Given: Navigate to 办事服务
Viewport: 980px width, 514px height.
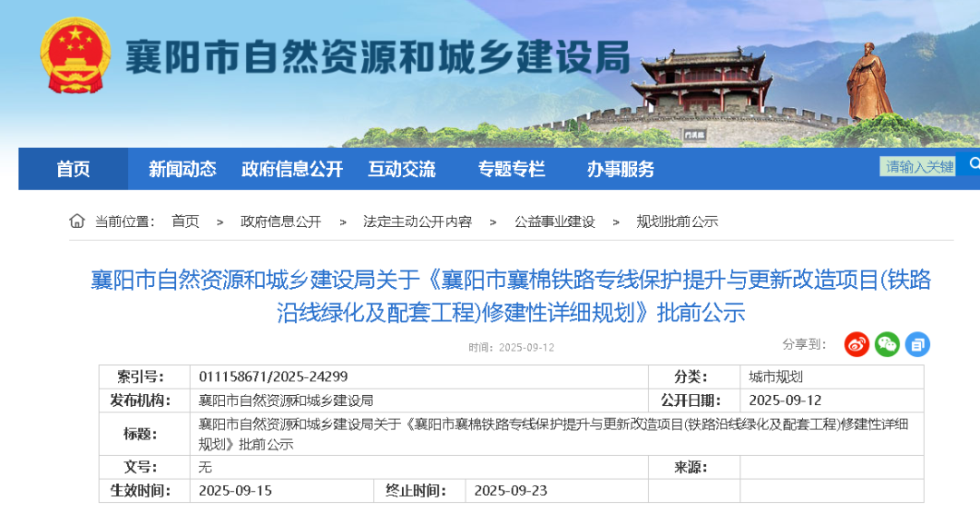Looking at the screenshot, I should 620,169.
